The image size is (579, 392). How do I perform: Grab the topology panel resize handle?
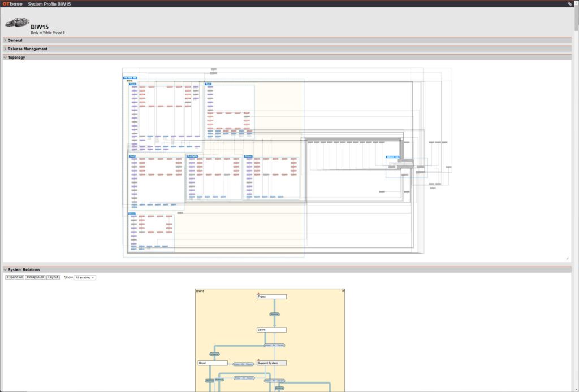[567, 258]
